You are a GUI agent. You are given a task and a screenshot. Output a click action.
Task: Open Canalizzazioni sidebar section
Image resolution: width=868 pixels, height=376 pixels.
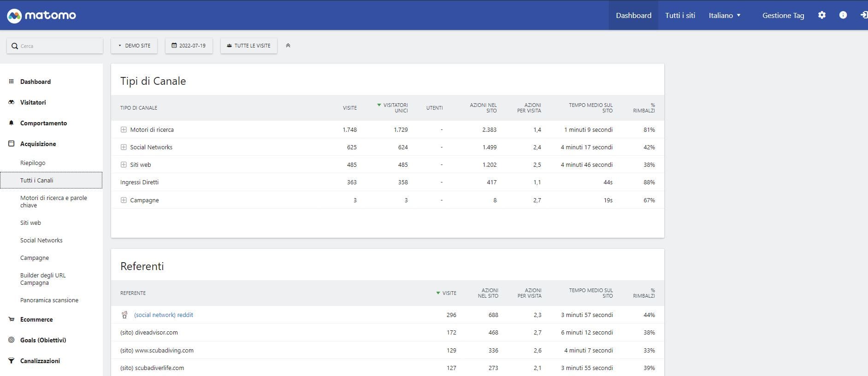pyautogui.click(x=40, y=361)
